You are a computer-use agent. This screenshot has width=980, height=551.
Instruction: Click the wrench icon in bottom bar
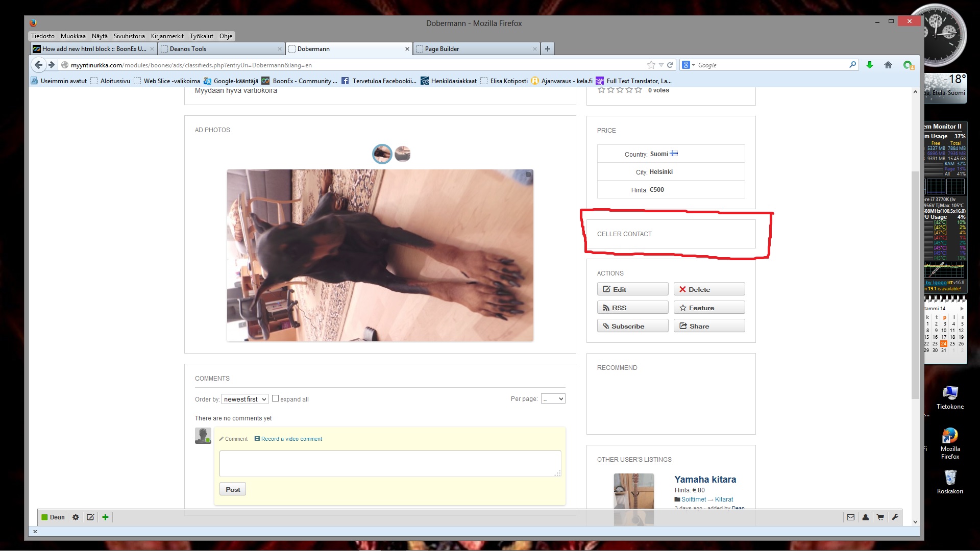[895, 517]
